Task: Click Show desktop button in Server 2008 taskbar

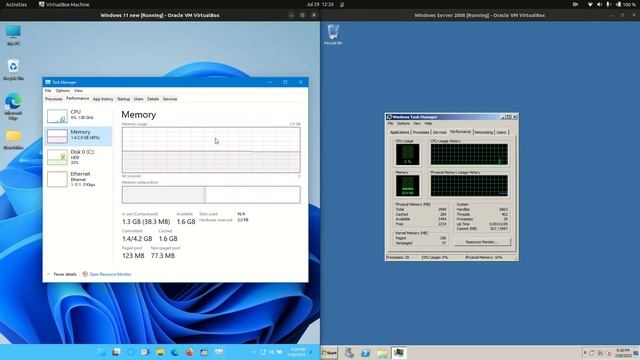Action: pos(636,353)
